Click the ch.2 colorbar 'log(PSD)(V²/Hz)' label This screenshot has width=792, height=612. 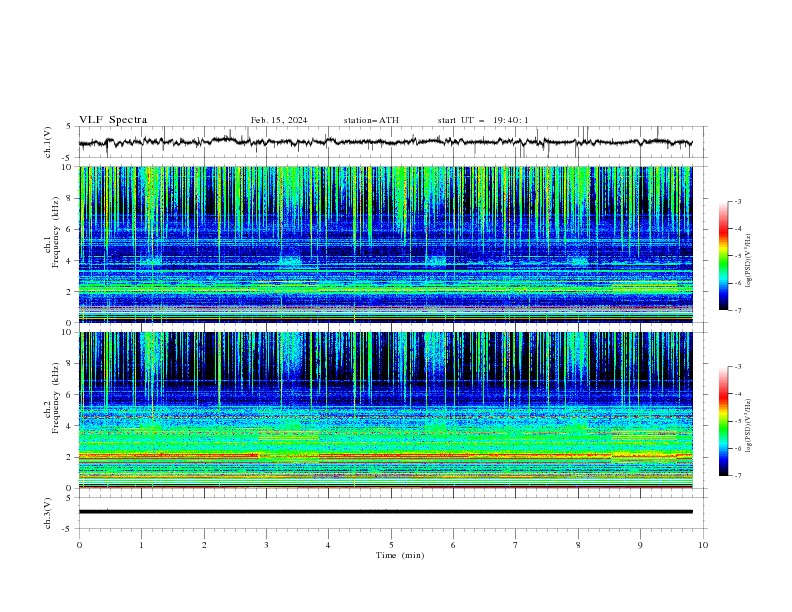(749, 426)
